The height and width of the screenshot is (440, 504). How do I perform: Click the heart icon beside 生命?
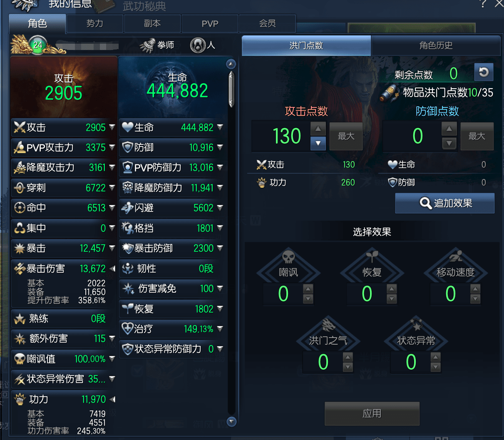(127, 127)
